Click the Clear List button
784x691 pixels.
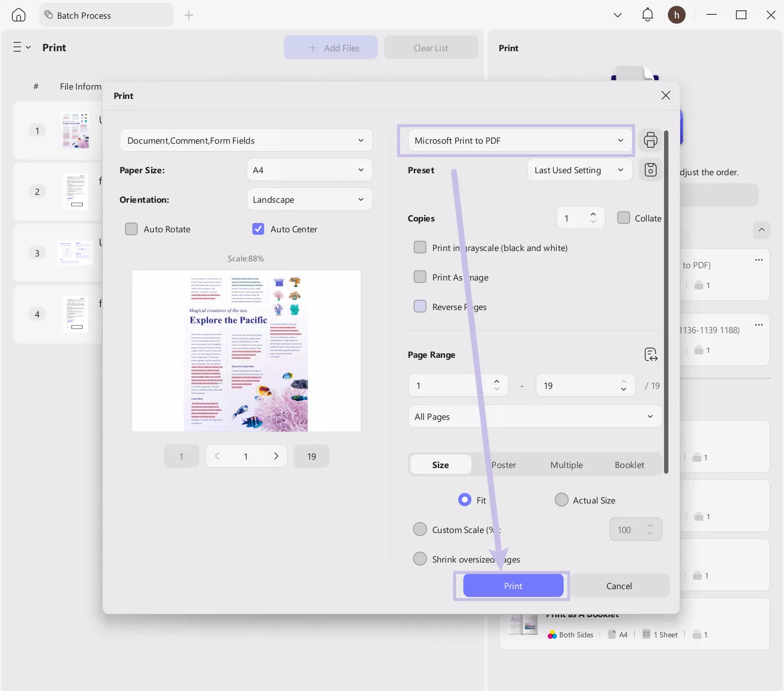(431, 47)
